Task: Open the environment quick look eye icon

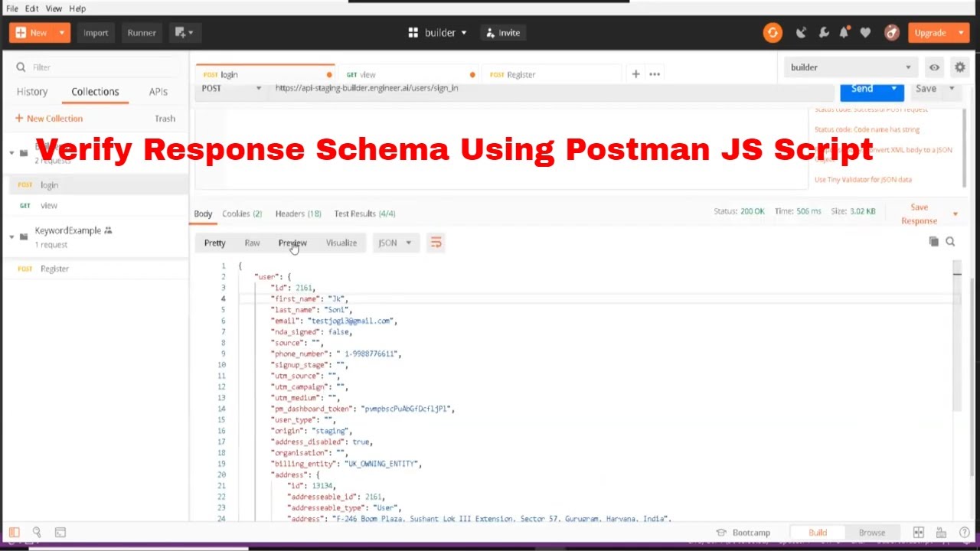Action: click(x=934, y=67)
